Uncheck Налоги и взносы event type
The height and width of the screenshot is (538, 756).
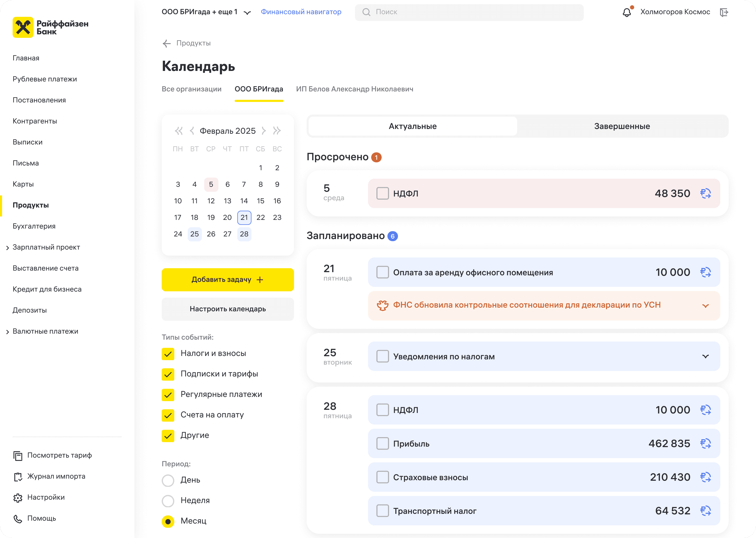click(168, 354)
